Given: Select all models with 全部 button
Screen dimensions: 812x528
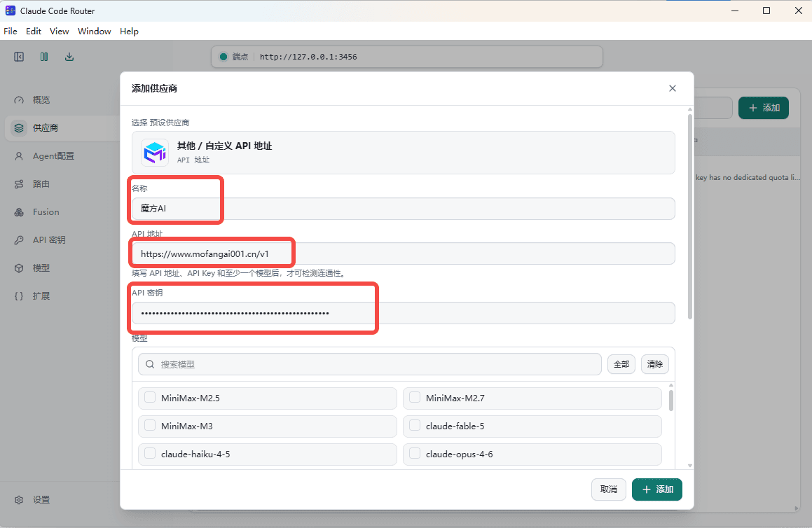Looking at the screenshot, I should pyautogui.click(x=621, y=364).
